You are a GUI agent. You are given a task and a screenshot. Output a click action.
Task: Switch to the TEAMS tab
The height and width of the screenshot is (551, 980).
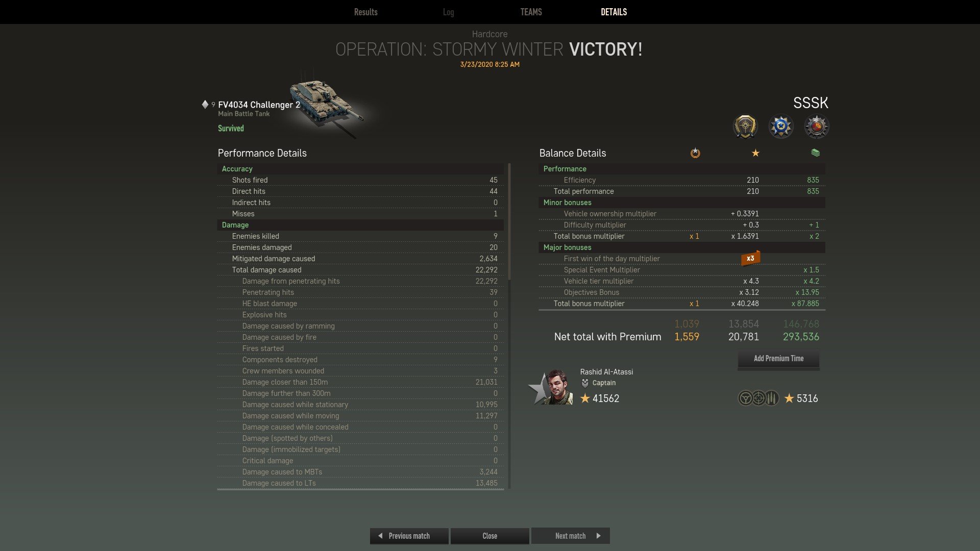point(531,12)
